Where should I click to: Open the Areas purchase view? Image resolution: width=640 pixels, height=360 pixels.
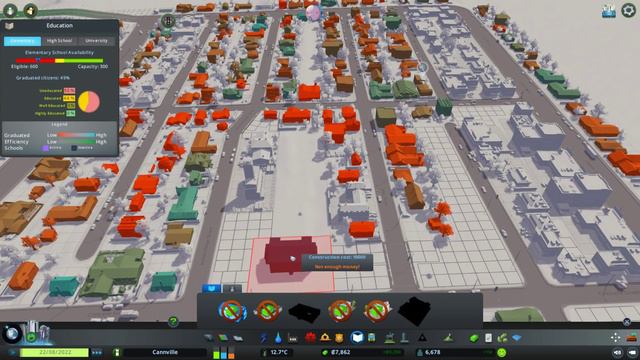tap(517, 338)
